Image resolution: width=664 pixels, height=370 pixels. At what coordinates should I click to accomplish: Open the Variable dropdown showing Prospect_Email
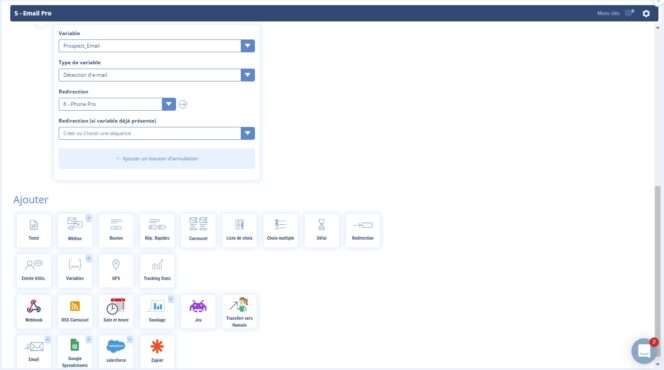157,46
